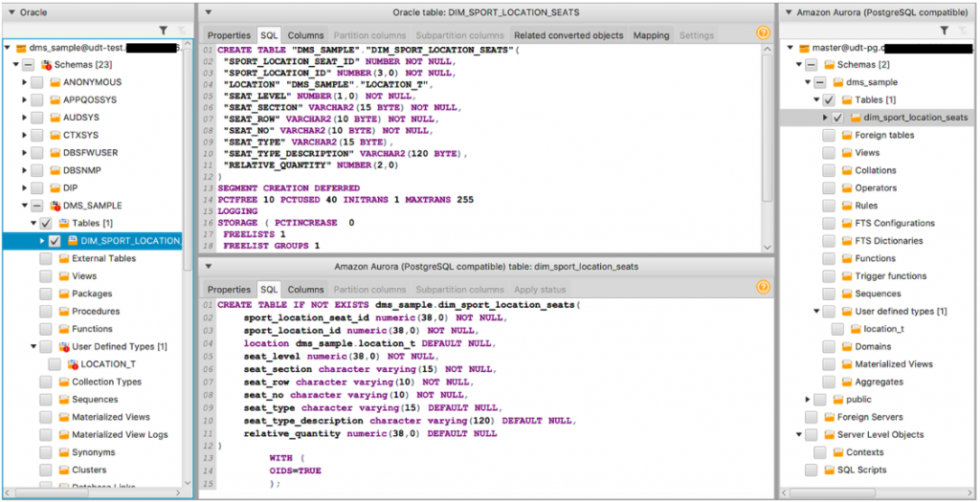Viewport: 980px width, 502px height.
Task: Click the Aurora Schemas [2] folder icon
Action: click(830, 64)
